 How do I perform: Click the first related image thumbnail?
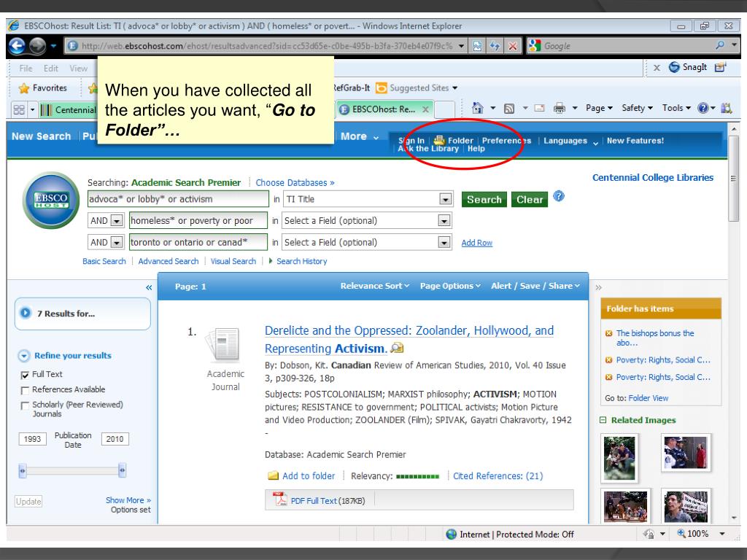pos(619,458)
